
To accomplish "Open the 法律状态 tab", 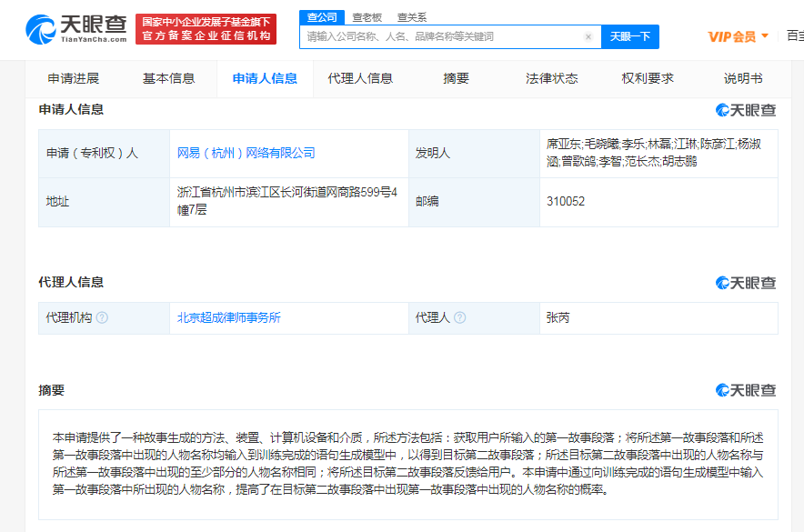I will (551, 78).
